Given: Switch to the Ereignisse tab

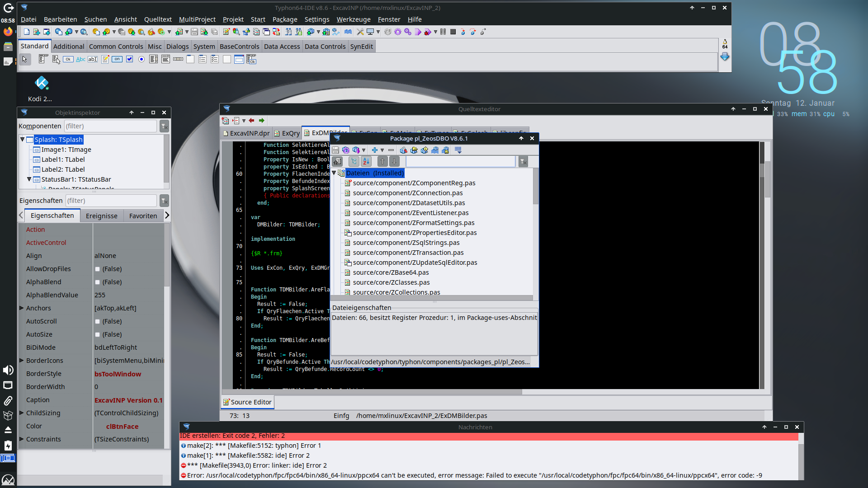Looking at the screenshot, I should point(102,216).
